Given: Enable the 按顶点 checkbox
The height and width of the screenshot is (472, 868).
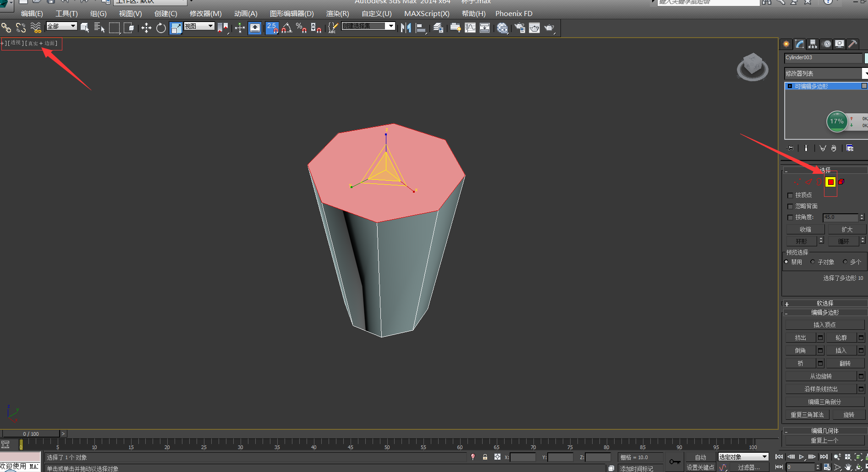Looking at the screenshot, I should (x=790, y=195).
